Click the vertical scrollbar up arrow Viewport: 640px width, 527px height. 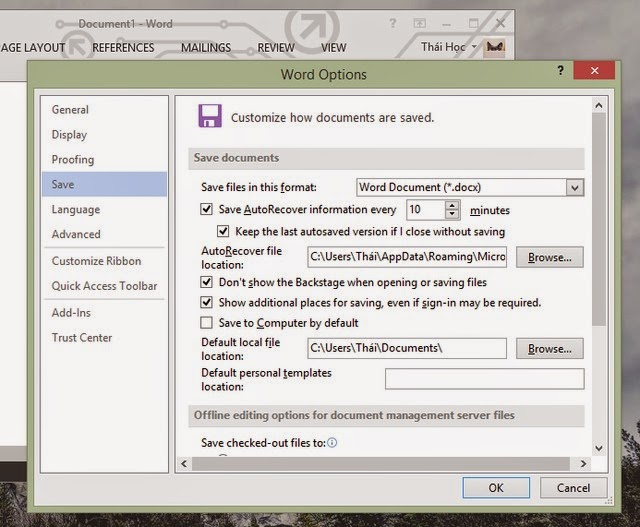[x=599, y=105]
